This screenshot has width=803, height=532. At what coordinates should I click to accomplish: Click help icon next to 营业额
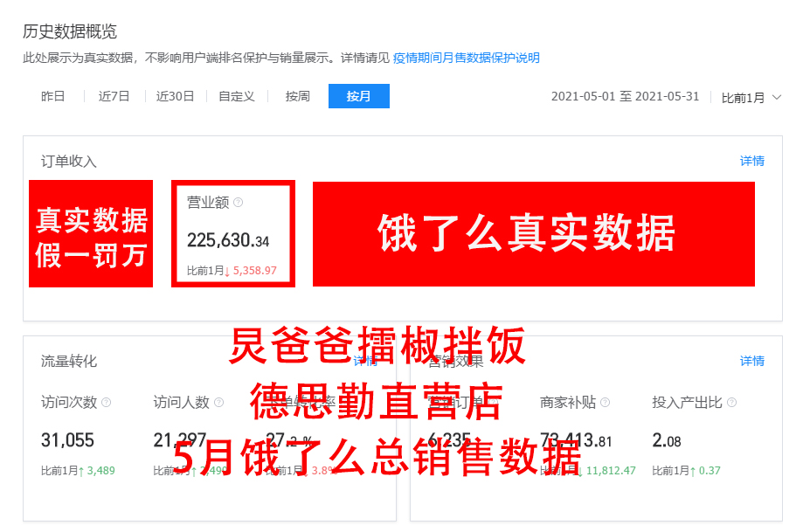(x=239, y=203)
